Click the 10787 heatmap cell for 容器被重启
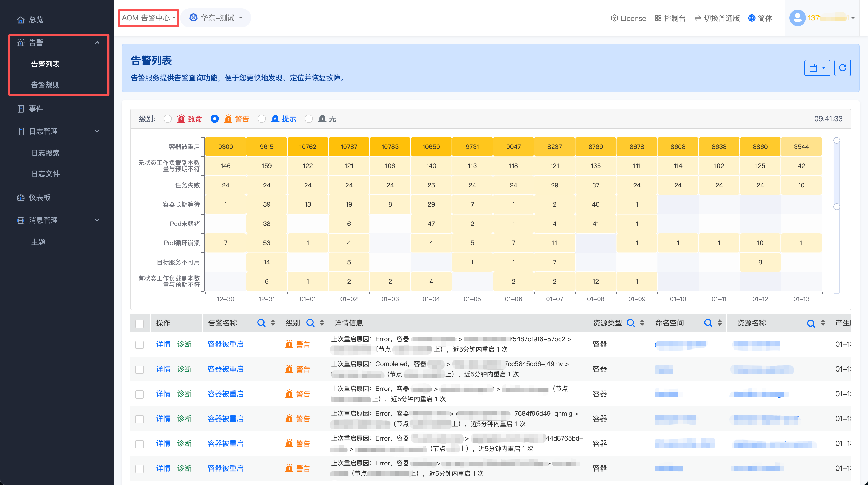The height and width of the screenshot is (485, 868). click(x=349, y=147)
